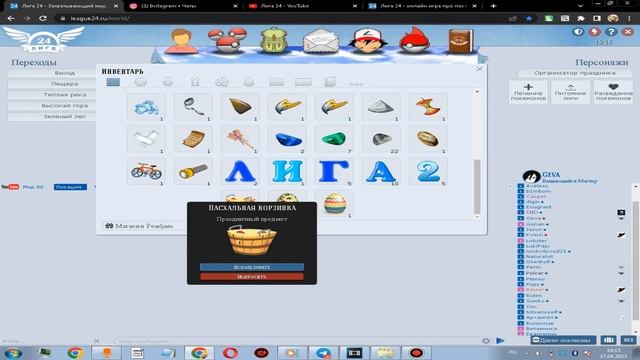
Task: Select the pink coral branch item
Action: coord(240,139)
